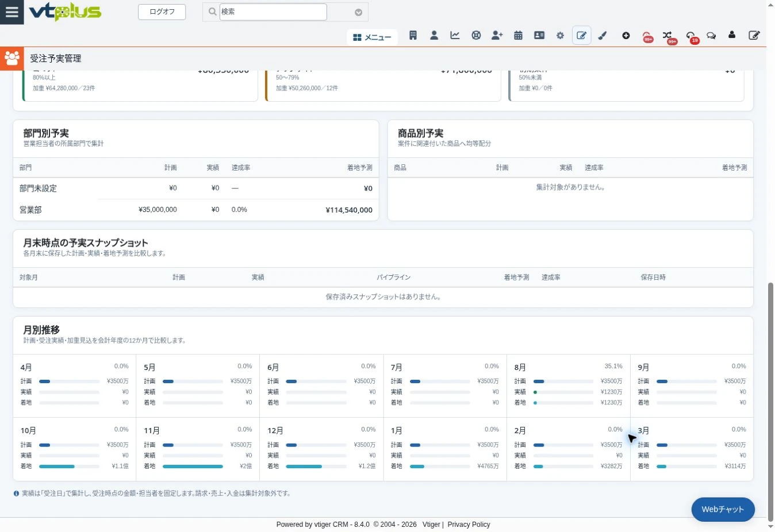Open the Privacy Policy link
The height and width of the screenshot is (532, 775).
[x=469, y=525]
